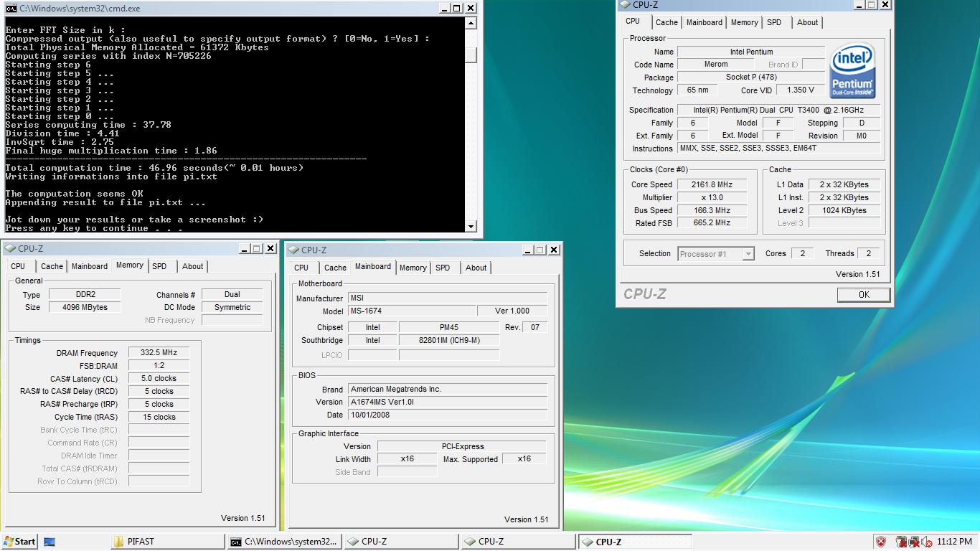Click the BIOS Brand 'American Megatrends Inc.'
Screen dimensions: 980x551
click(448, 389)
